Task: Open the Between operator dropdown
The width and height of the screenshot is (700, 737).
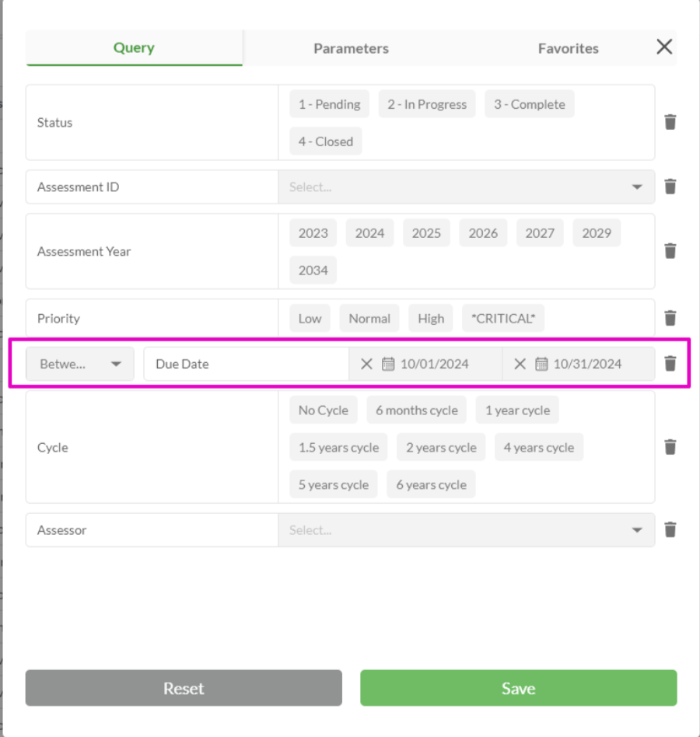Action: 80,364
